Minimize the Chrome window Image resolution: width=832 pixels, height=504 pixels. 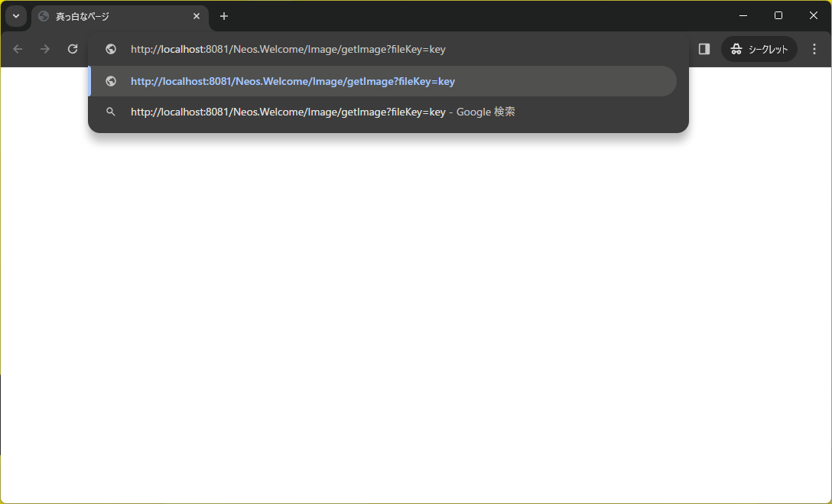(743, 15)
